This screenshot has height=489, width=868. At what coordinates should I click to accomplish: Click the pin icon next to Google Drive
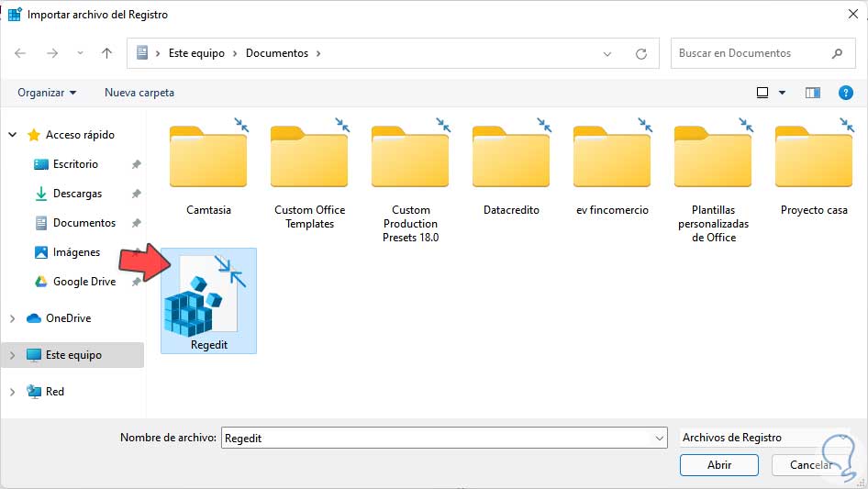click(136, 282)
